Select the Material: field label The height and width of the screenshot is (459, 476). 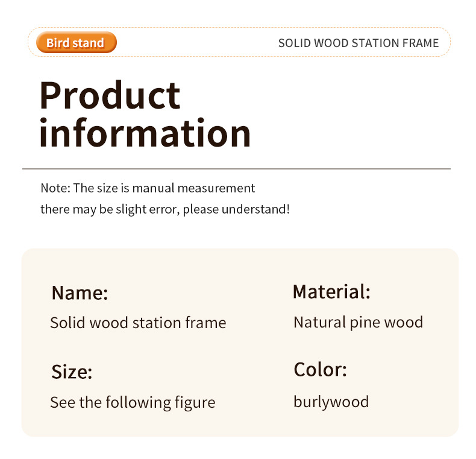331,292
